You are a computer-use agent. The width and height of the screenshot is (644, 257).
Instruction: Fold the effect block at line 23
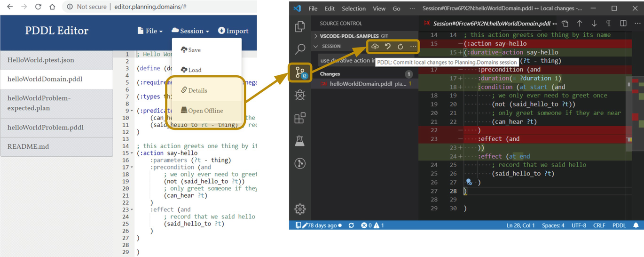click(133, 210)
